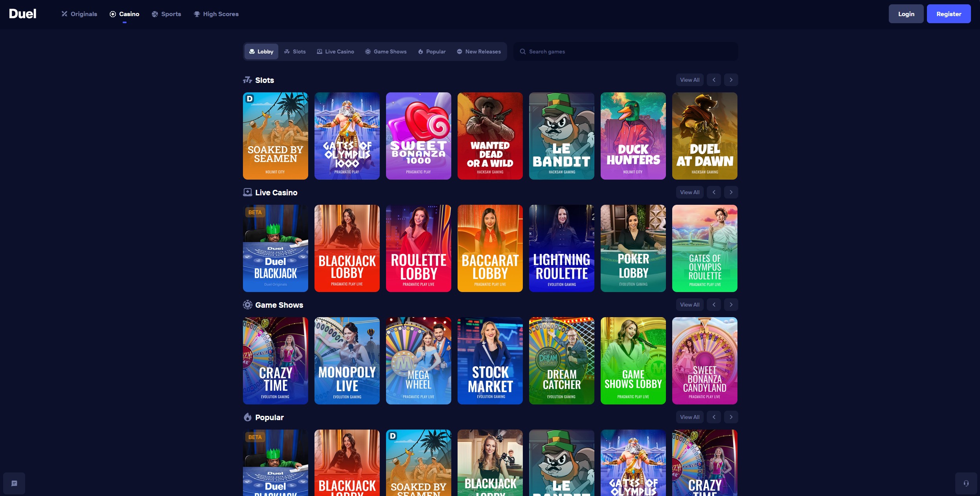Open Lightning Roulette game
This screenshot has height=496, width=980.
click(x=562, y=248)
